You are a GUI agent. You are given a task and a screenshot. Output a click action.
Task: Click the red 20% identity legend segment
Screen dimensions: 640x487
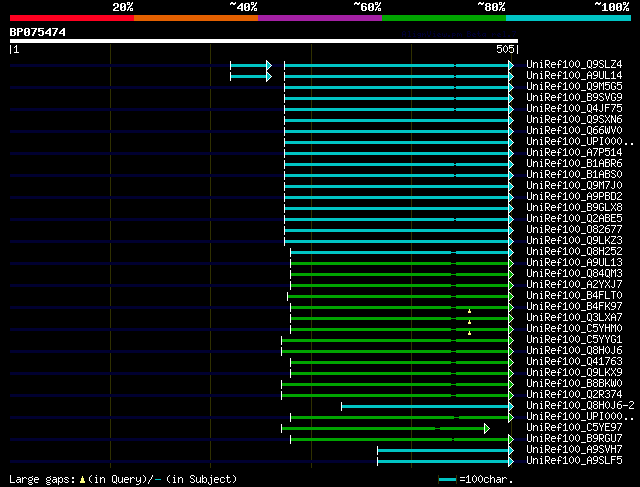coord(72,18)
